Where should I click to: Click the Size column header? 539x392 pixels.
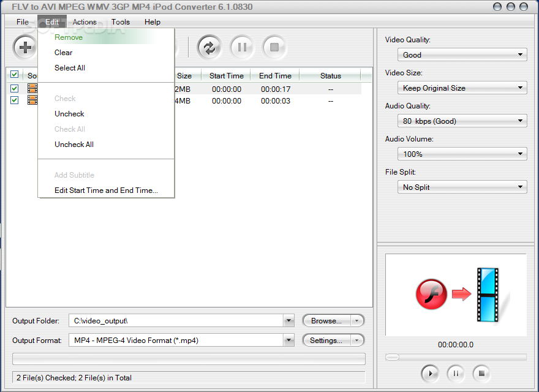click(x=184, y=76)
